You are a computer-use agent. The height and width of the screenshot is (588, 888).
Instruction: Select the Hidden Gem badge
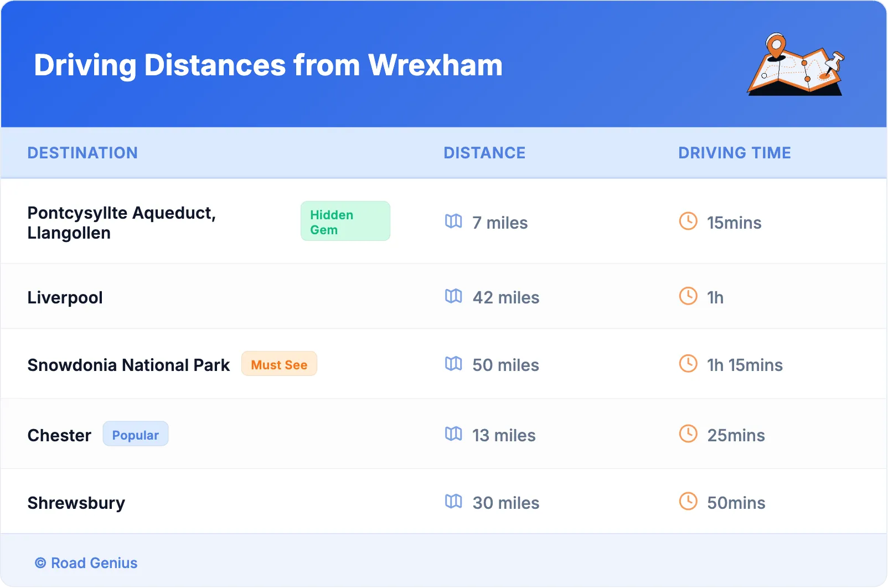[345, 221]
